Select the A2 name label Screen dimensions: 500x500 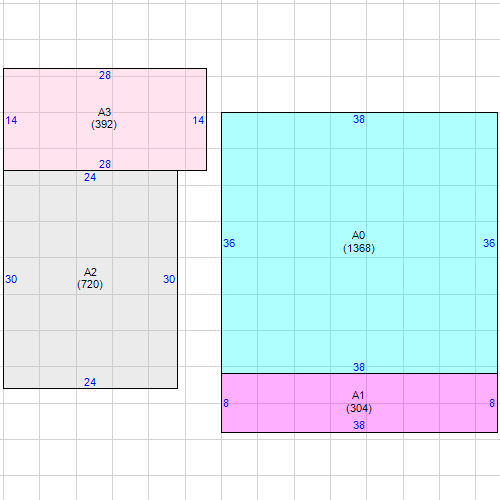pyautogui.click(x=90, y=272)
